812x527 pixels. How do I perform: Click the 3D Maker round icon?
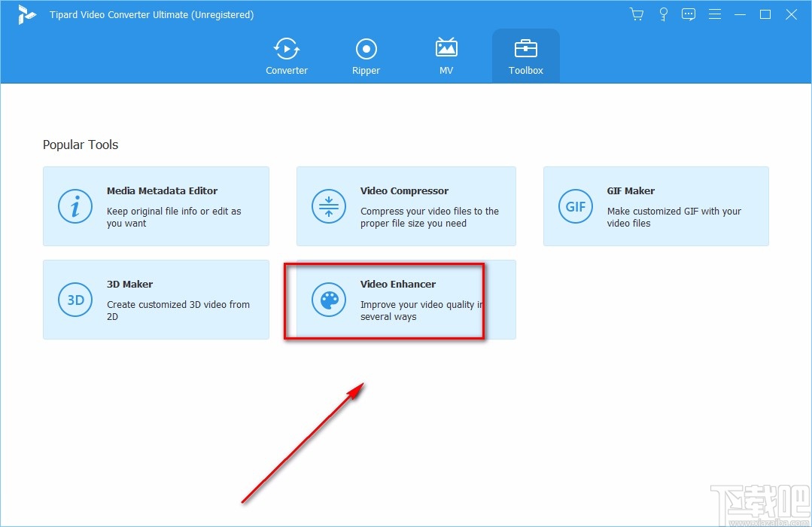pyautogui.click(x=75, y=300)
